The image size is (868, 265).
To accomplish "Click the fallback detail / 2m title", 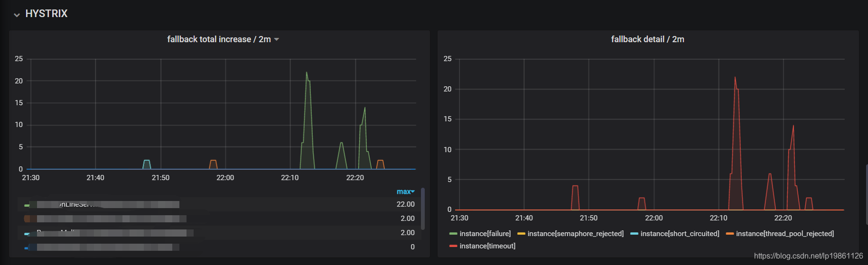I will pos(647,39).
